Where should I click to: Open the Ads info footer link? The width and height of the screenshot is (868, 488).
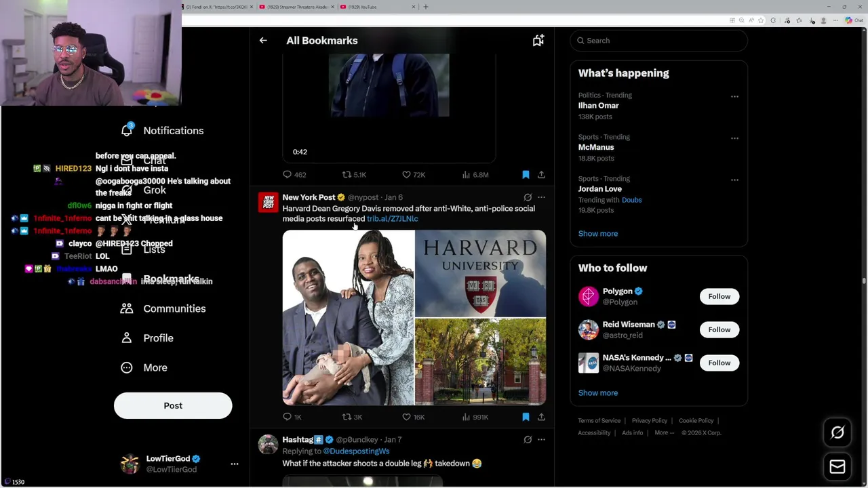click(x=633, y=433)
